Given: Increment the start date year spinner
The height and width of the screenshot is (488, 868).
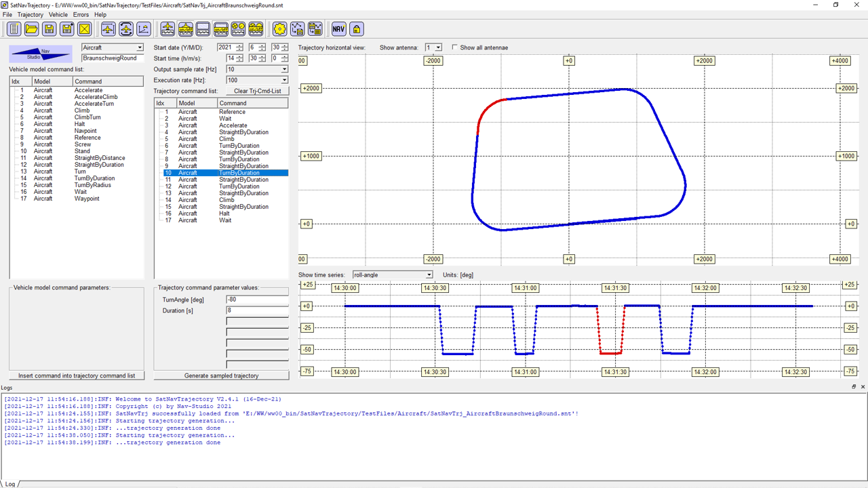Looking at the screenshot, I should [239, 45].
